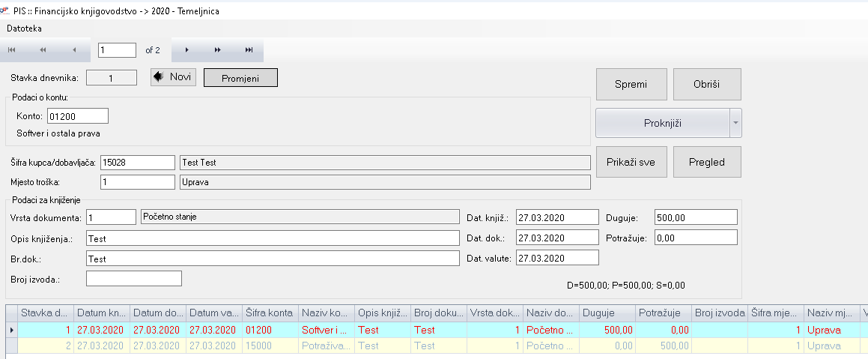
Task: Click the empty Broj izvoda field
Action: [134, 279]
